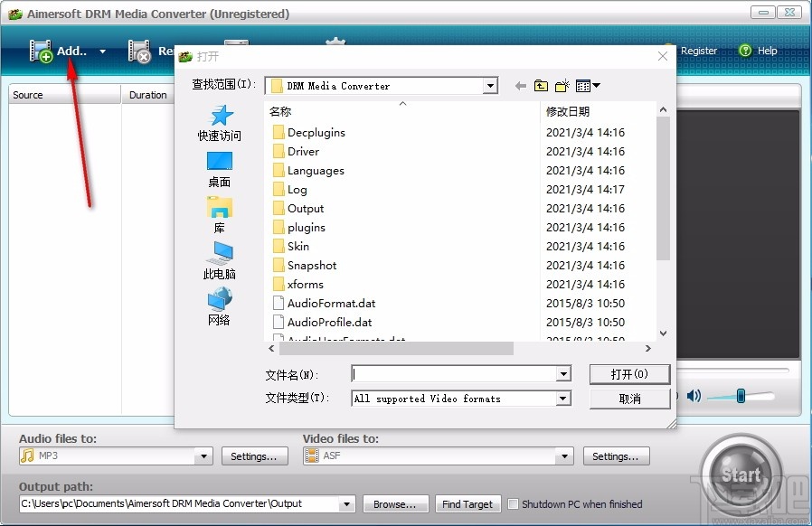Click the 打开(O) open button
The height and width of the screenshot is (526, 812).
point(629,374)
